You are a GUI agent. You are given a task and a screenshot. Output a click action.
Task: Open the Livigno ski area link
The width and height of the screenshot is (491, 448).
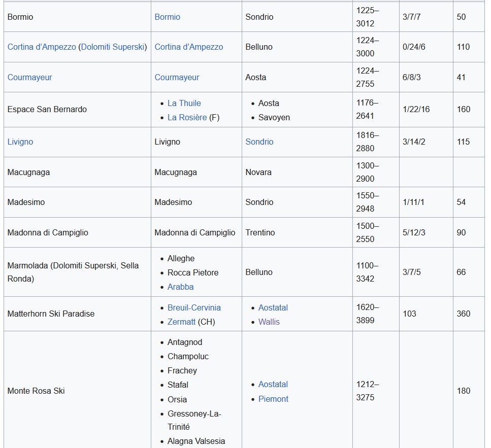click(20, 142)
